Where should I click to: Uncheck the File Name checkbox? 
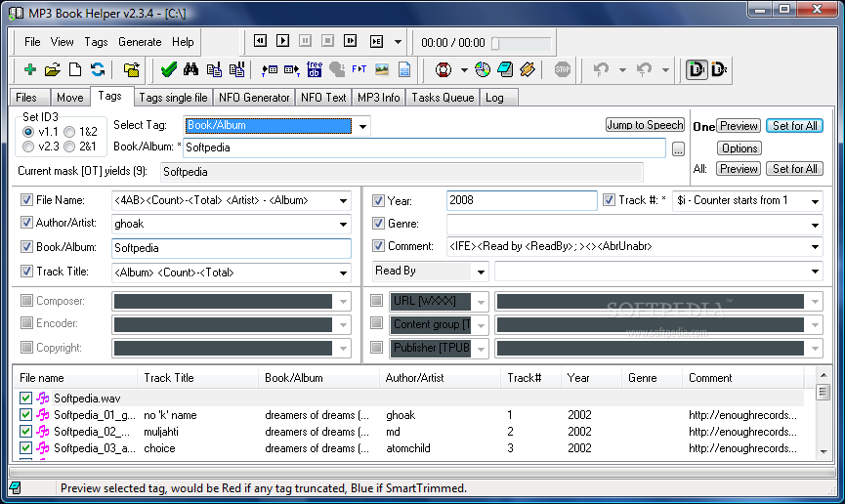point(26,200)
